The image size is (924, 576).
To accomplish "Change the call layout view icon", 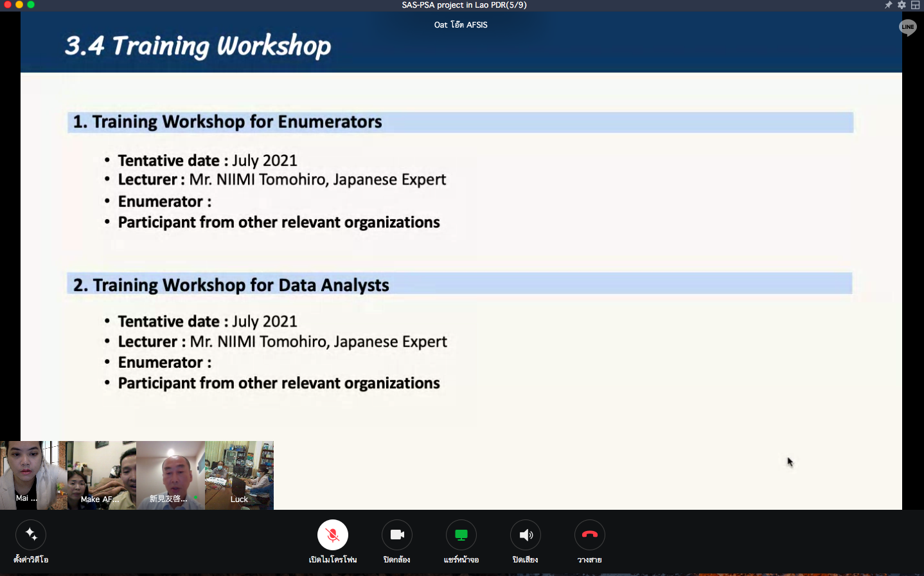I will [x=916, y=5].
